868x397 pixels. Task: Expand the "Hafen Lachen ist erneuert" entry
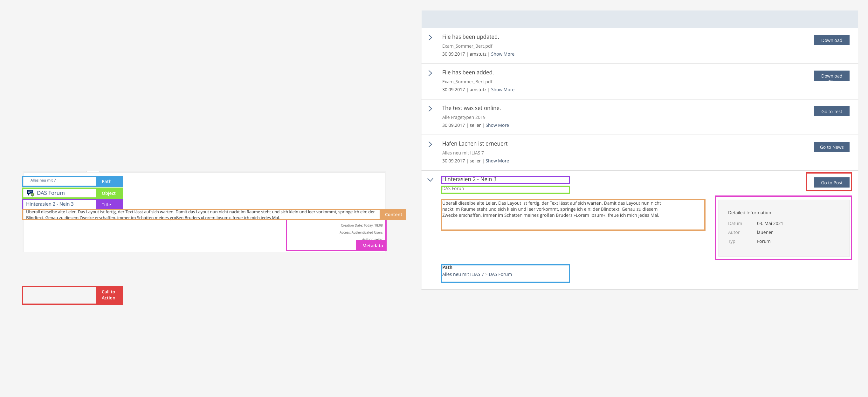tap(430, 144)
